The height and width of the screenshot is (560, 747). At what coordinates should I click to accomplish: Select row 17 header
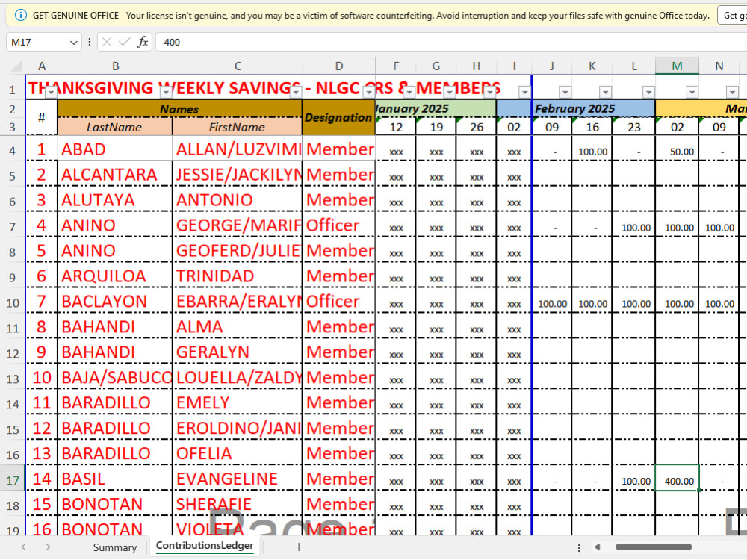(x=13, y=479)
